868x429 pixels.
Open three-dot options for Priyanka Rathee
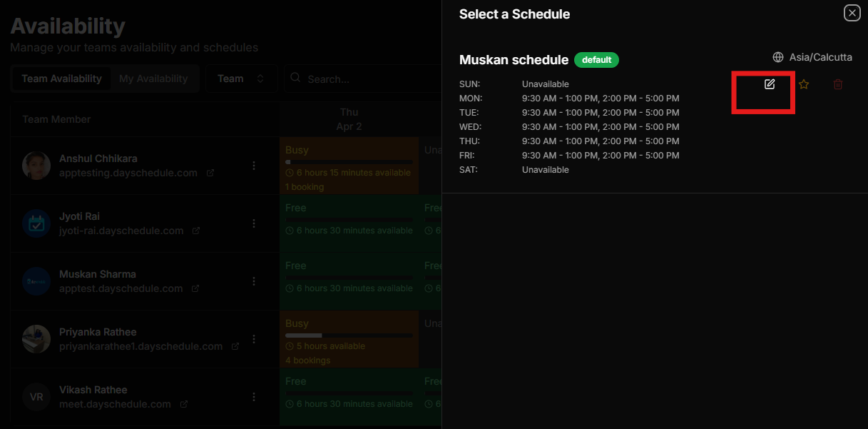coord(254,339)
